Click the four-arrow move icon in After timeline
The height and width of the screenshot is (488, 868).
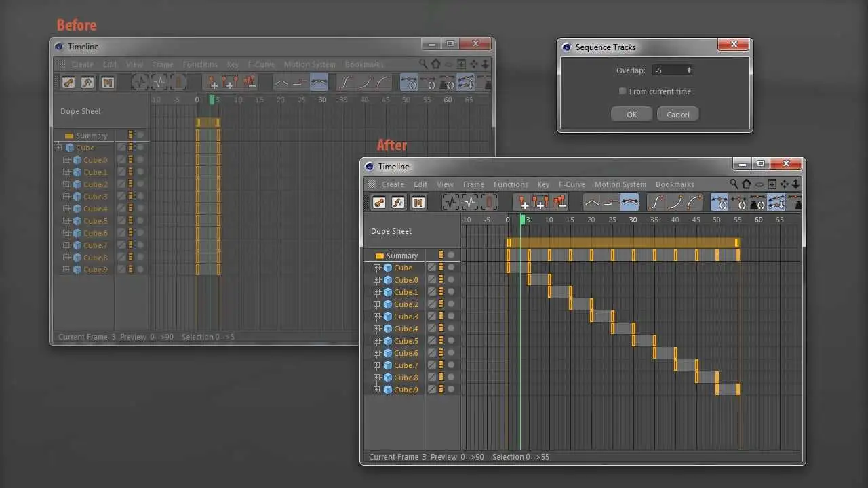[x=785, y=184]
